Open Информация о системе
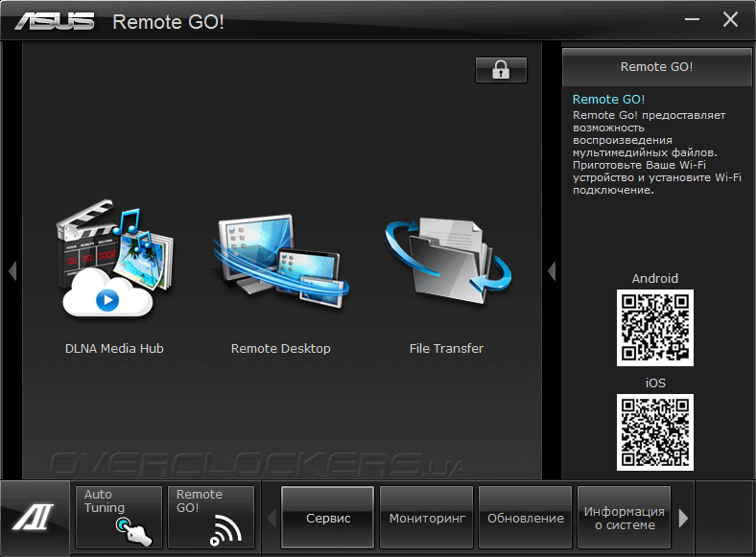Viewport: 756px width, 557px height. tap(625, 518)
